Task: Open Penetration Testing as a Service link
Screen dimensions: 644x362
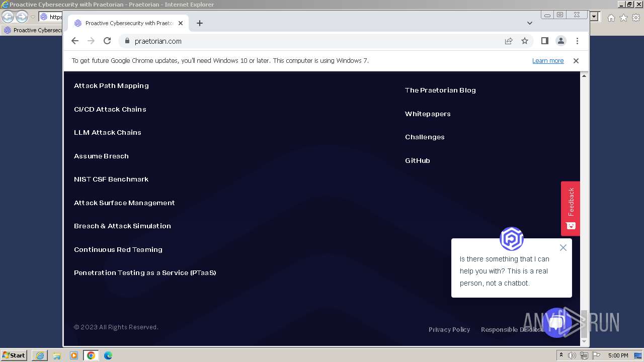Action: [x=145, y=273]
